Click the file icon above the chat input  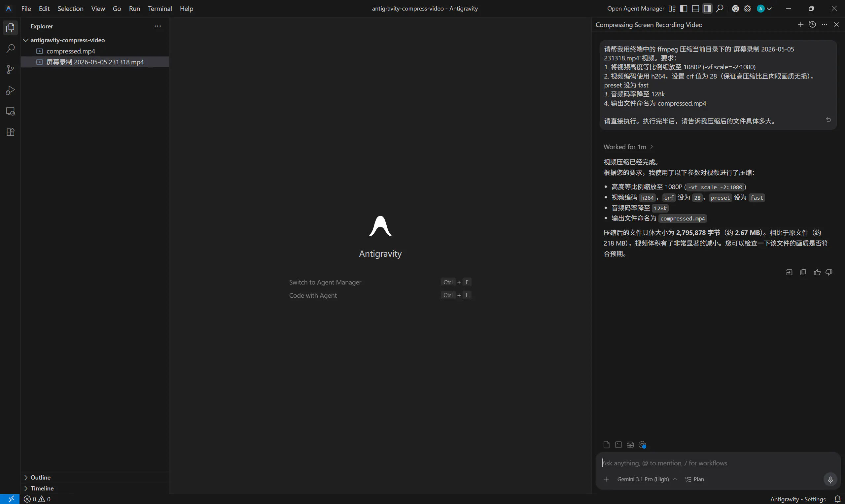(607, 445)
